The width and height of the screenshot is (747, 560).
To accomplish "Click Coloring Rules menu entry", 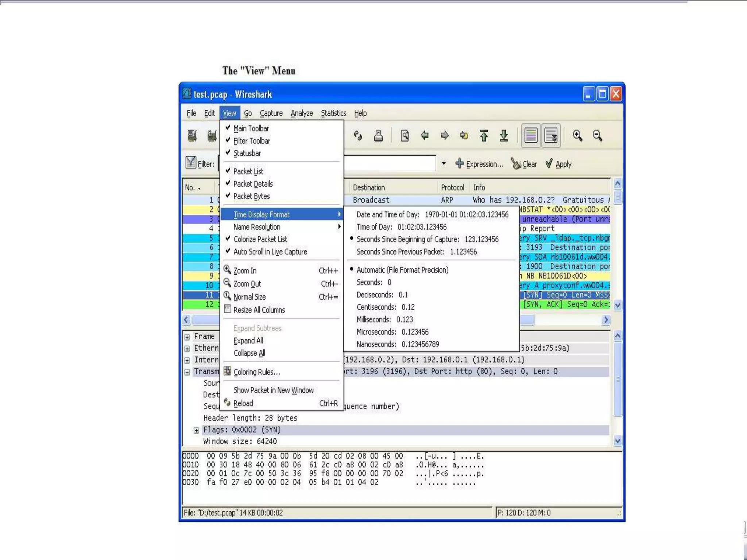I will click(256, 372).
